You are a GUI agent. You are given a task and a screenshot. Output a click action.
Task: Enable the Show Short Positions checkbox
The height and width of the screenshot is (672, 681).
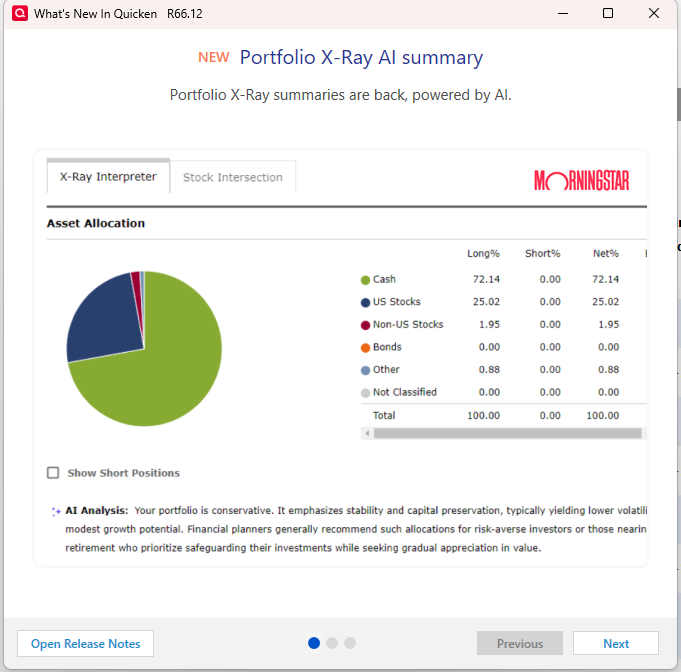tap(53, 473)
